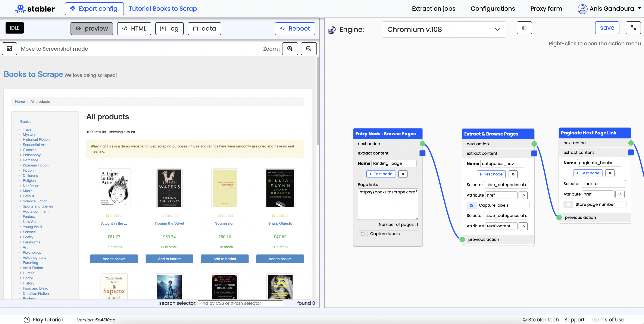Screen dimensions: 644x324
Task: Open Configurations menu
Action: coord(493,9)
